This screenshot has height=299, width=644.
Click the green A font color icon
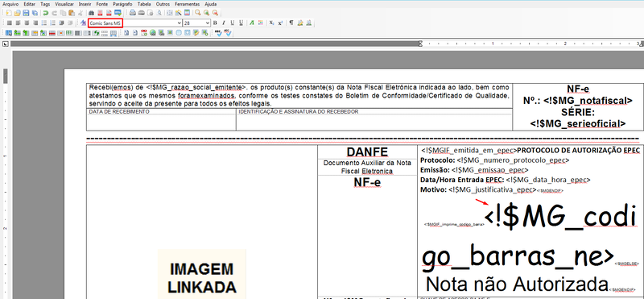251,23
